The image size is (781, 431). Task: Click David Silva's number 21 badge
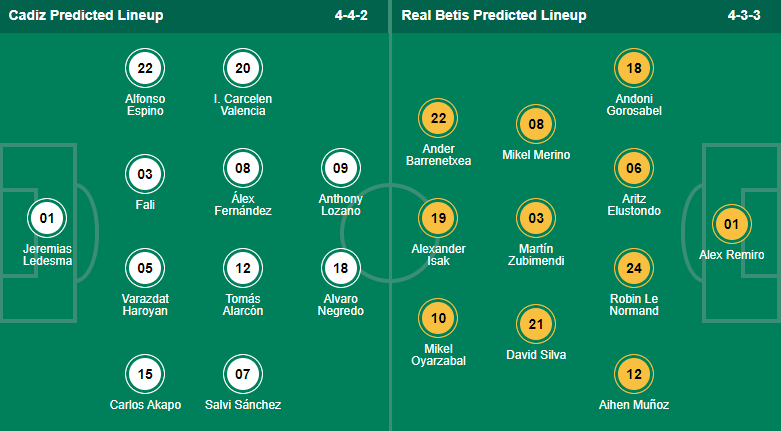pyautogui.click(x=536, y=324)
